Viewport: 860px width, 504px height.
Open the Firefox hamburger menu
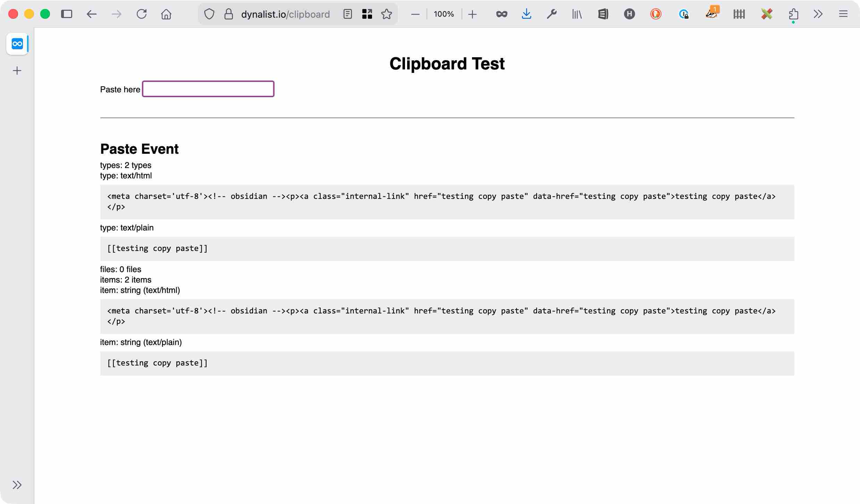[843, 14]
